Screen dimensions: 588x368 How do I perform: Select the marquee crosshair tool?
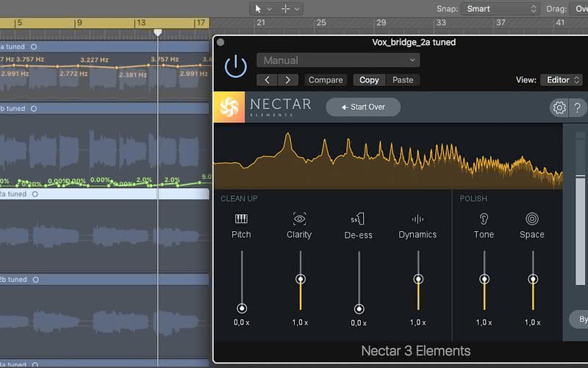point(285,9)
